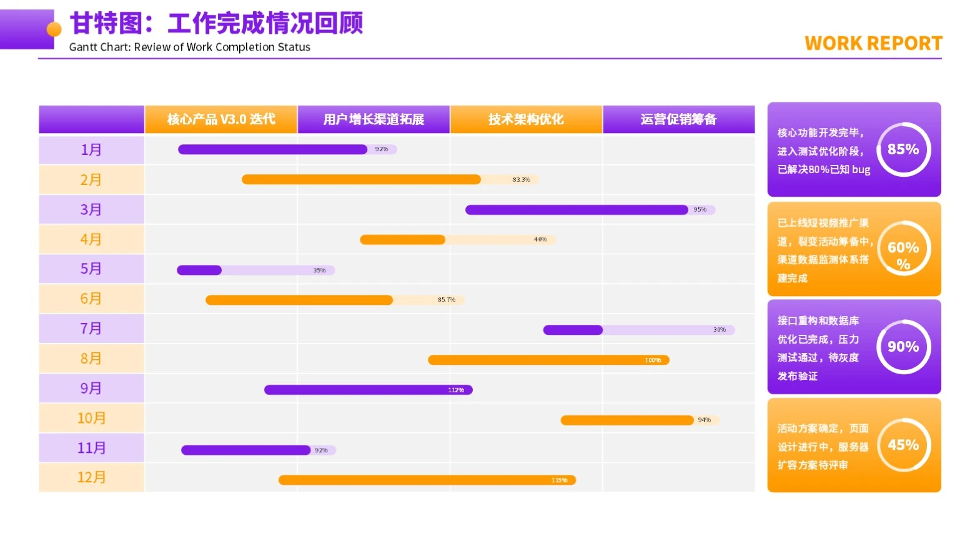The height and width of the screenshot is (551, 980).
Task: Select the orange 100% bar in 8月 row
Action: pyautogui.click(x=548, y=360)
